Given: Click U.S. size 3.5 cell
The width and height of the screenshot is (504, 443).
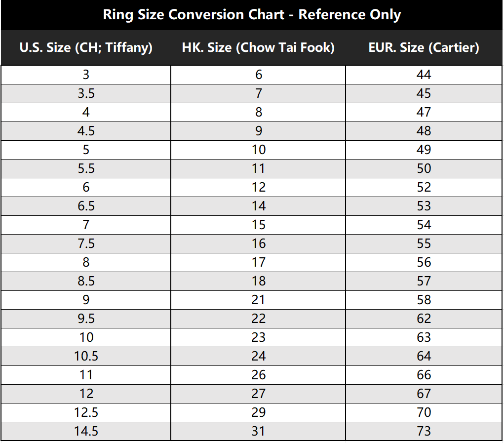Looking at the screenshot, I should click(86, 93).
